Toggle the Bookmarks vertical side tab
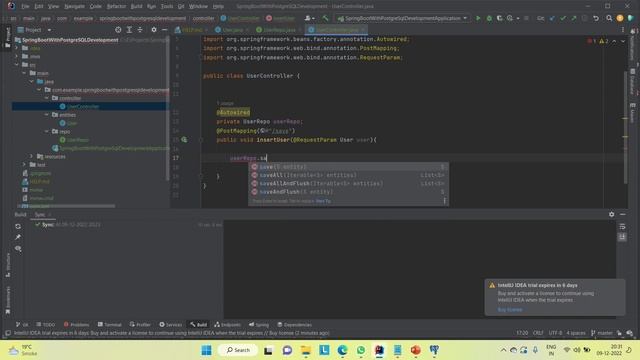This screenshot has width=640, height=360. click(x=7, y=300)
